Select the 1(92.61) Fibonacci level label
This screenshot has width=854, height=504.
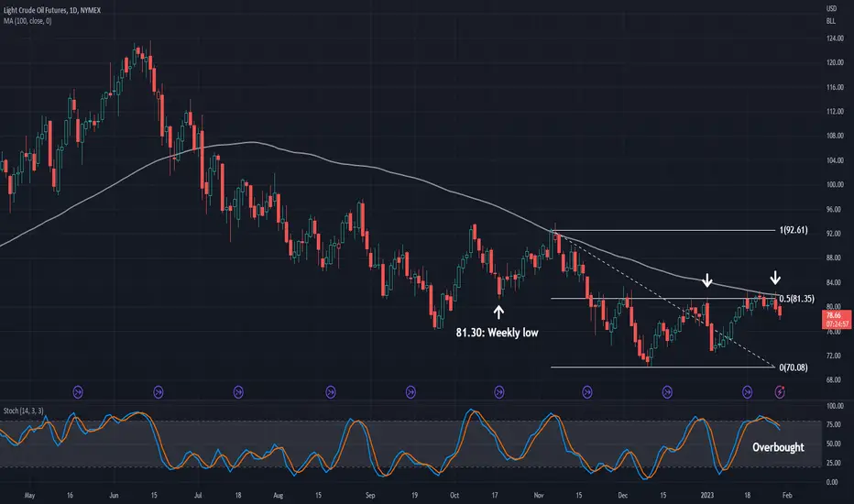coord(794,230)
